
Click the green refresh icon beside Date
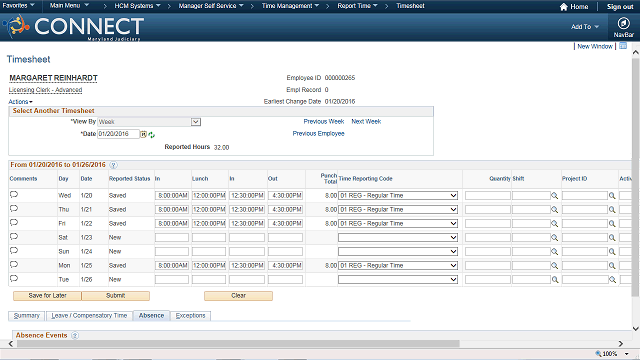pos(152,135)
